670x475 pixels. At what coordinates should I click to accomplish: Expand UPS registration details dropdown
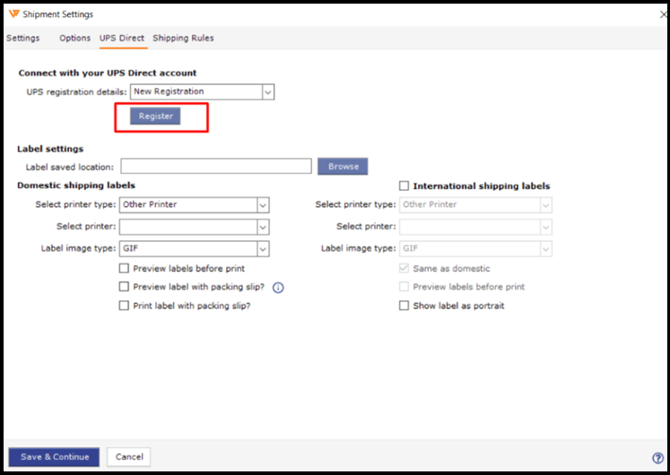coord(267,92)
